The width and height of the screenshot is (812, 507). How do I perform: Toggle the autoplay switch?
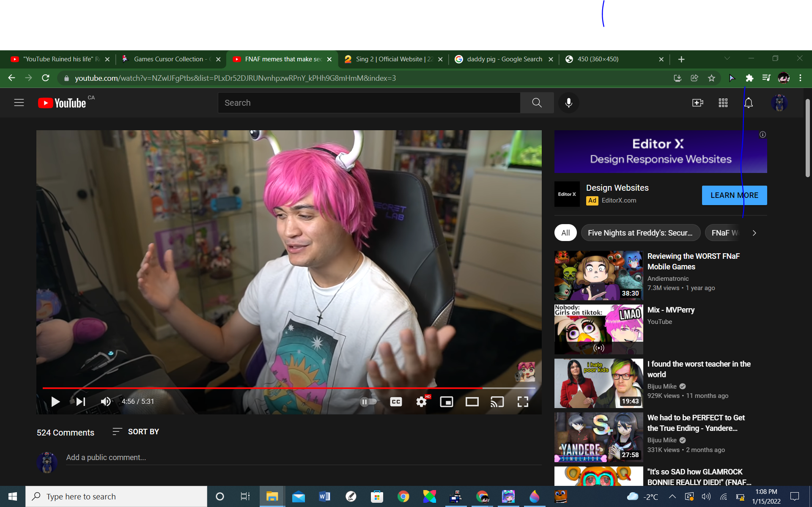[x=368, y=402]
